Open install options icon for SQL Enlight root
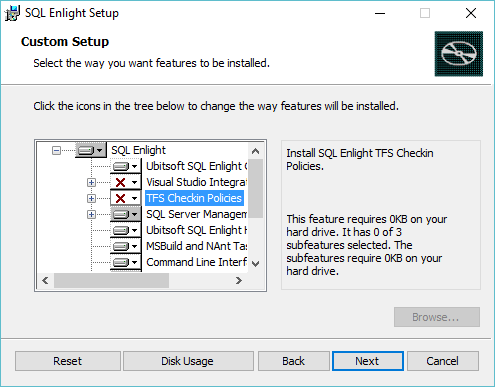 91,150
